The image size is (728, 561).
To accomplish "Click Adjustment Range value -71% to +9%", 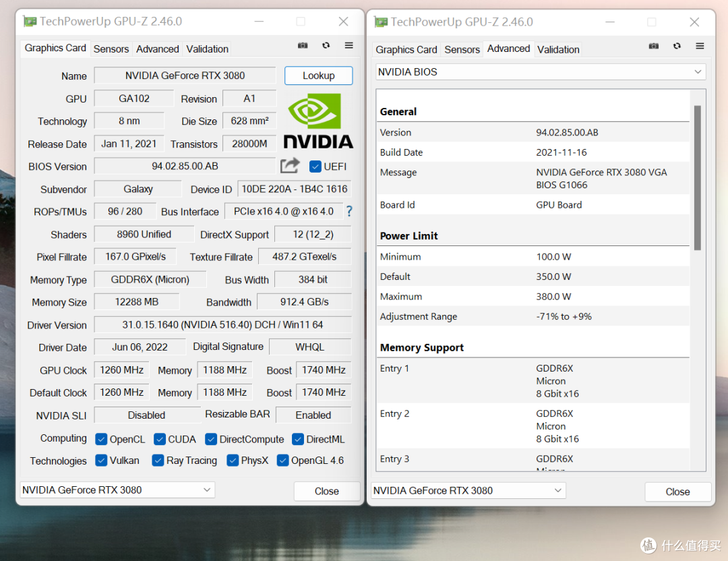I will 564,316.
